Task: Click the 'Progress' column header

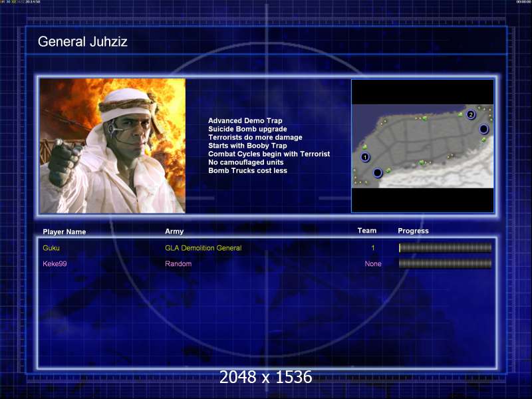Action: tap(413, 231)
